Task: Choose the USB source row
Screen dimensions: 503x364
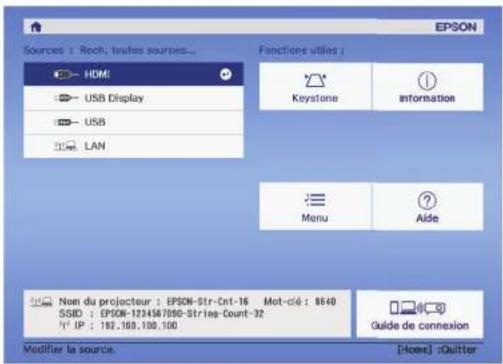Action: coord(134,122)
